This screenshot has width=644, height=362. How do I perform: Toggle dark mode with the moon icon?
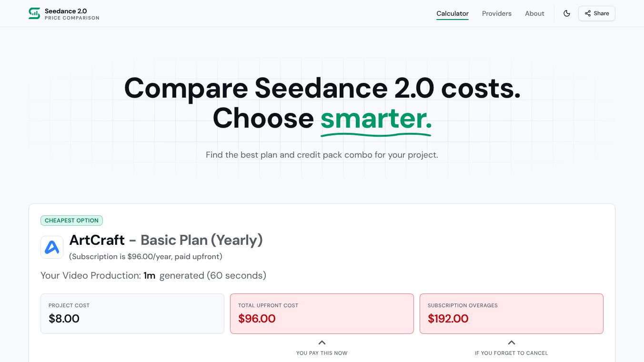click(x=567, y=13)
